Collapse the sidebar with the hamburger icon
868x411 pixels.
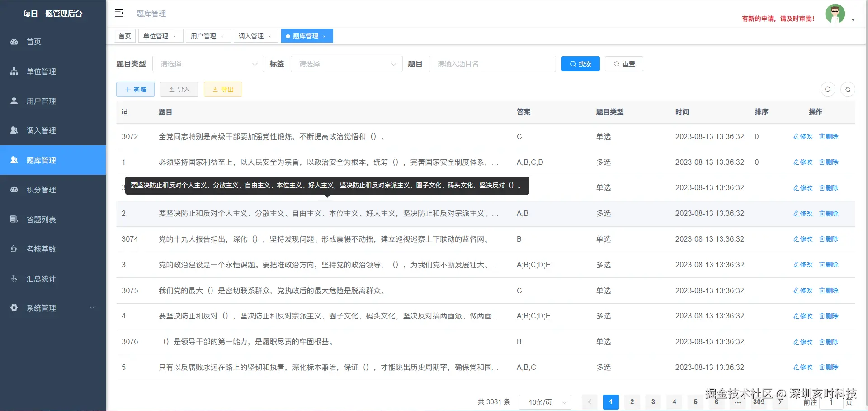pos(119,13)
